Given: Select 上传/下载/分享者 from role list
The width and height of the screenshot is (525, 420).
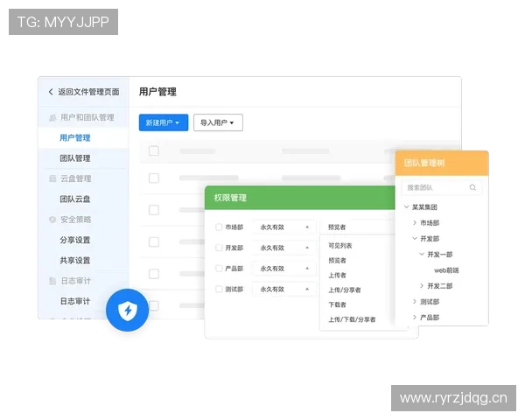Looking at the screenshot, I should (352, 319).
